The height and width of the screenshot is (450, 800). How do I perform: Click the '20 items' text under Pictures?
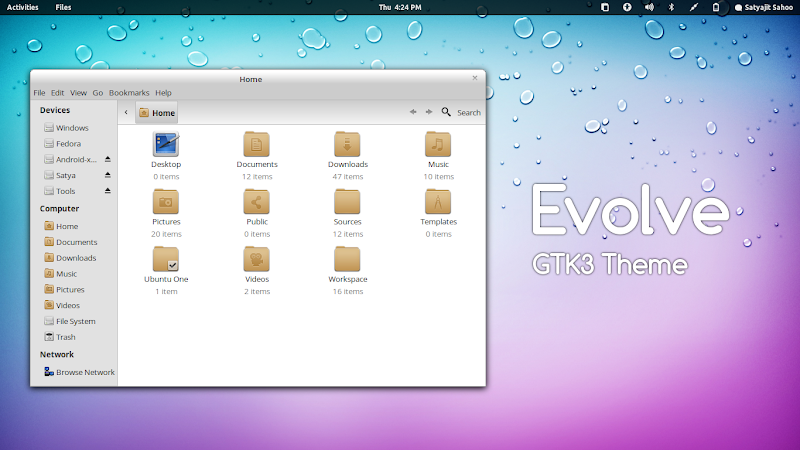pyautogui.click(x=166, y=234)
